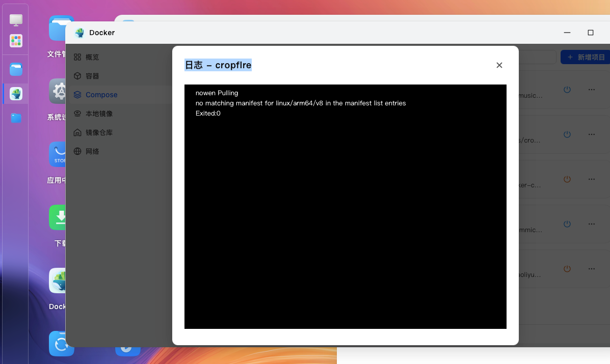610x364 pixels.
Task: Click the Docker whale icon in title bar
Action: coord(79,33)
